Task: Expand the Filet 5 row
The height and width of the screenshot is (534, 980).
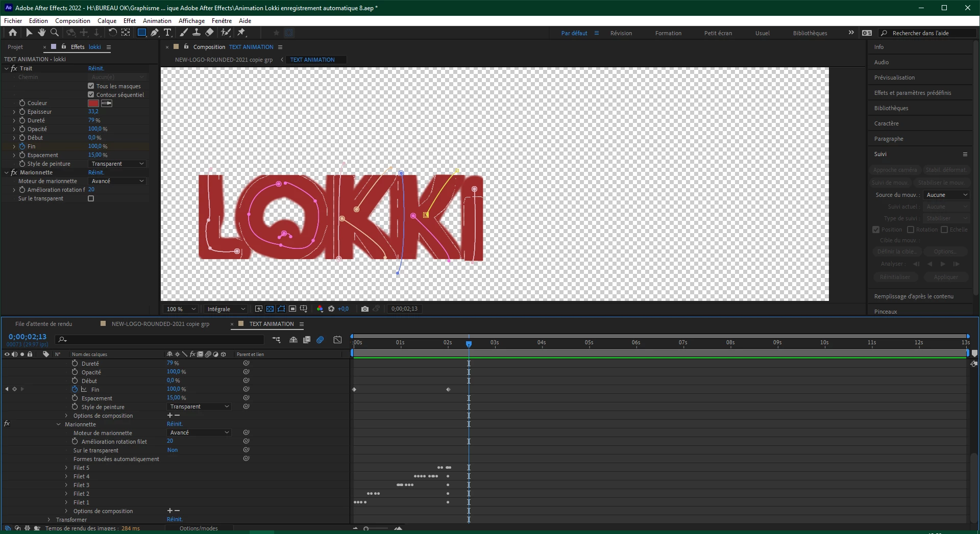Action: [66, 468]
